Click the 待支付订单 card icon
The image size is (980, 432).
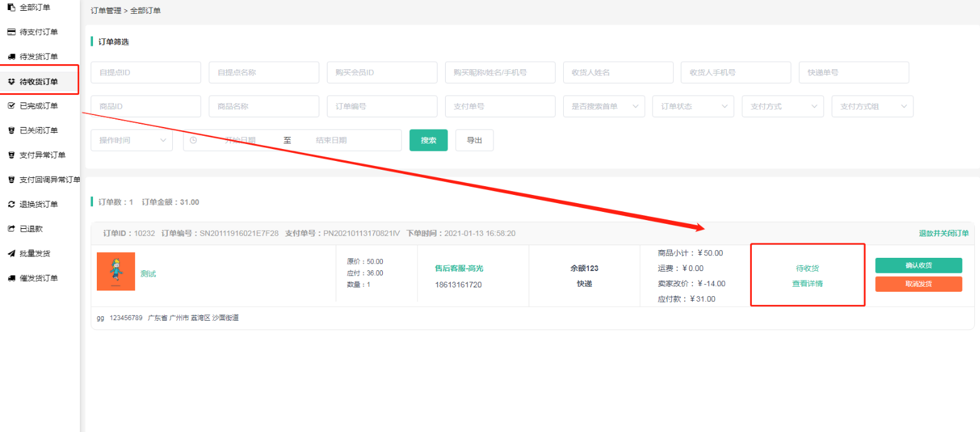coord(11,32)
